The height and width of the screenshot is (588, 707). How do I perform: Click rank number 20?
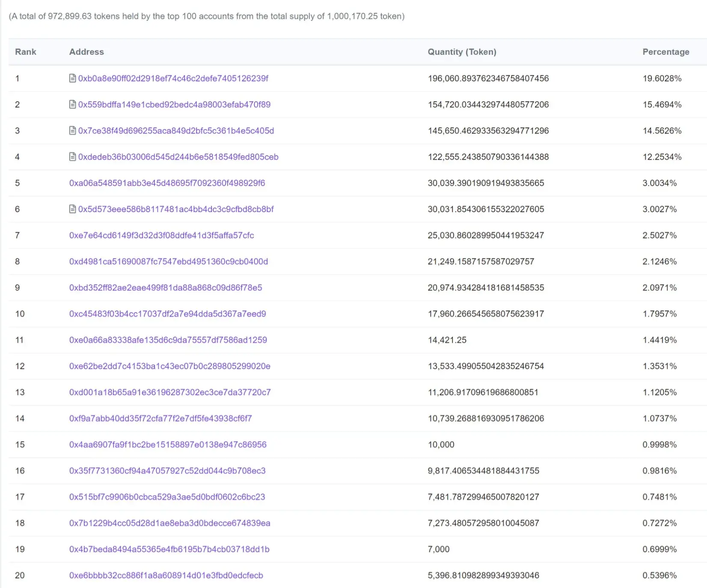coord(20,575)
